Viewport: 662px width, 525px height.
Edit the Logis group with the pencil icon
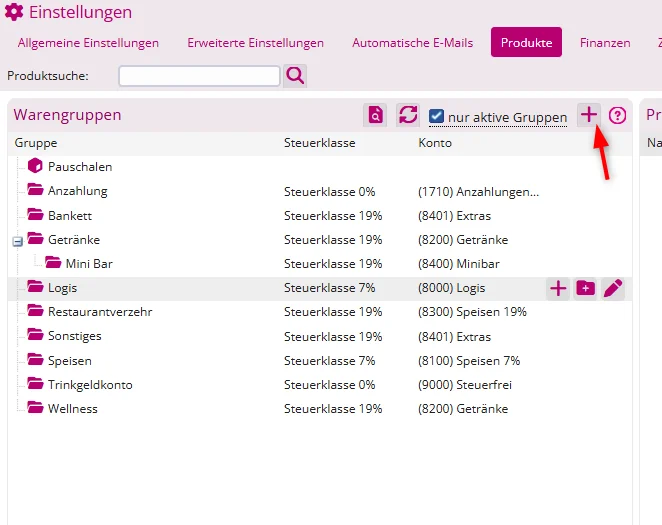coord(613,289)
